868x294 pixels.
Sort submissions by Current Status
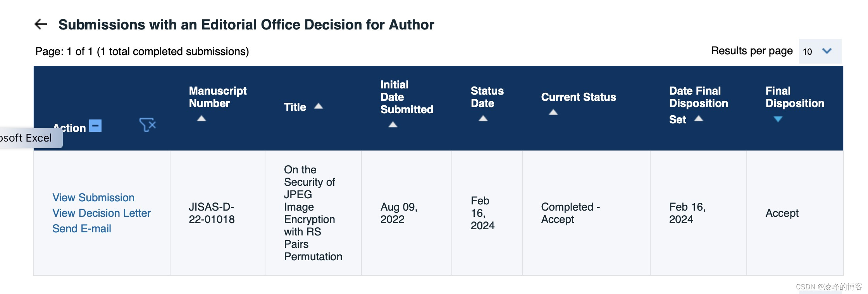[553, 112]
